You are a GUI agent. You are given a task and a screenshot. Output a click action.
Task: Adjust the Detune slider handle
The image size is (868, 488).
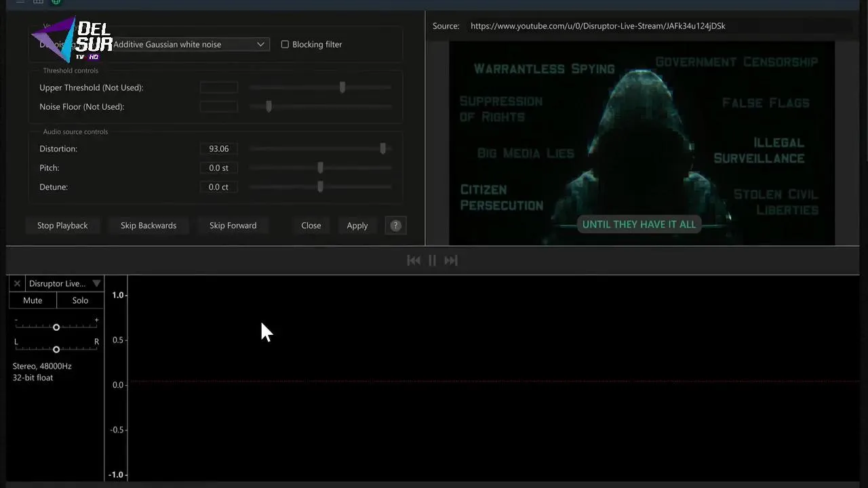321,186
